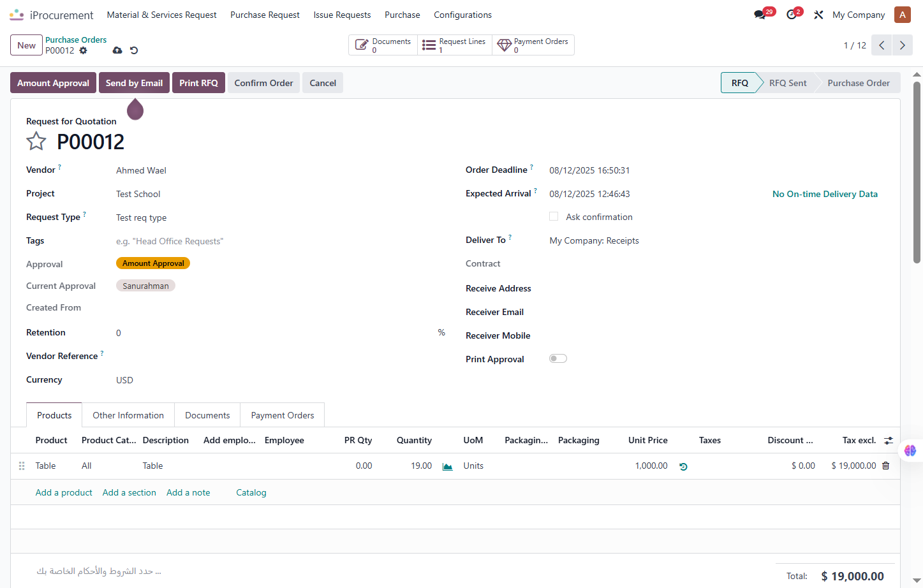923x588 pixels.
Task: Open the My Company switcher
Action: coord(859,15)
